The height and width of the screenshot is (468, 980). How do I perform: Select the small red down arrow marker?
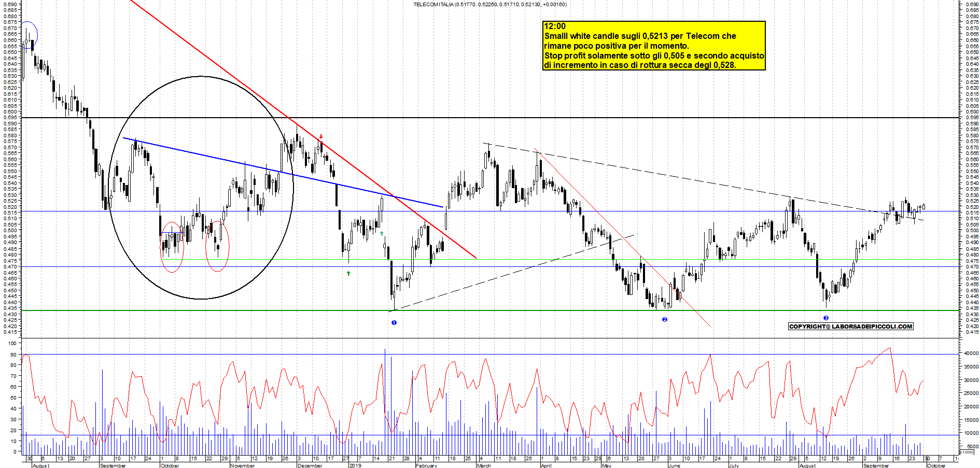(x=321, y=137)
